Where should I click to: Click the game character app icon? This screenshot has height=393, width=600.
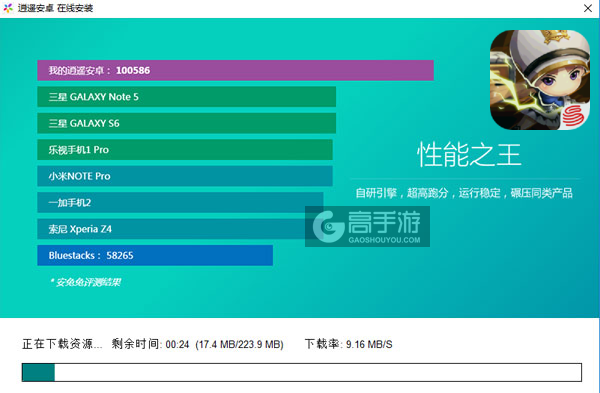tap(540, 80)
